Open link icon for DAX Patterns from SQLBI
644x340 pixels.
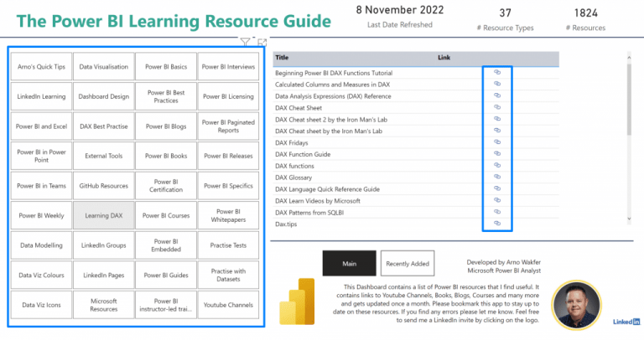coord(497,212)
